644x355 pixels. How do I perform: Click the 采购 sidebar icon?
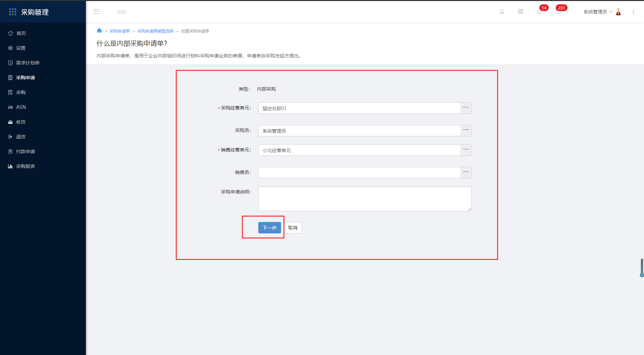(x=10, y=92)
